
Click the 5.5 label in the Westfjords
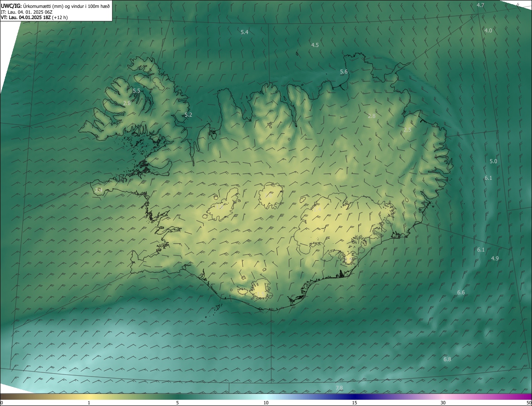tap(136, 90)
